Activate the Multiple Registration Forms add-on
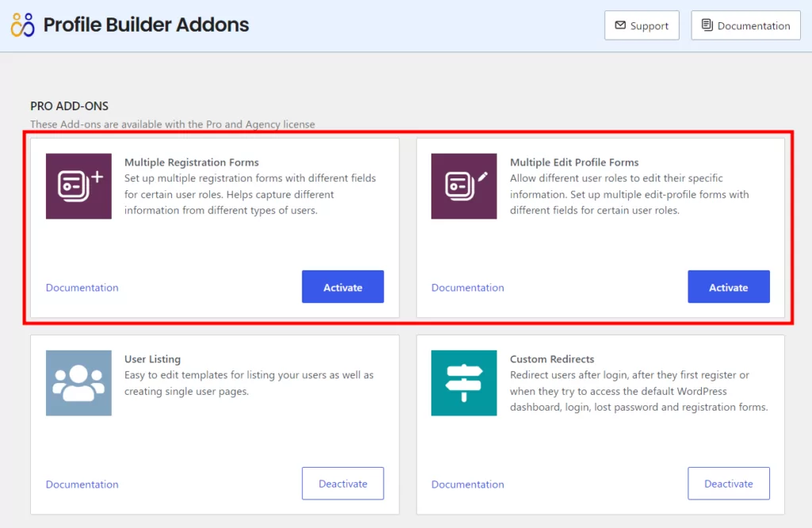The height and width of the screenshot is (528, 812). click(343, 287)
